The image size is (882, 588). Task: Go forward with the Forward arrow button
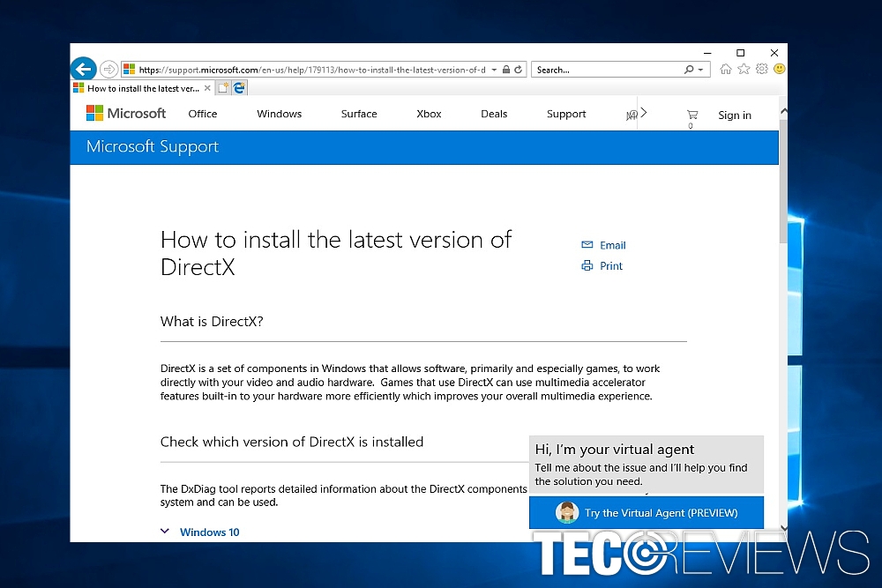108,69
